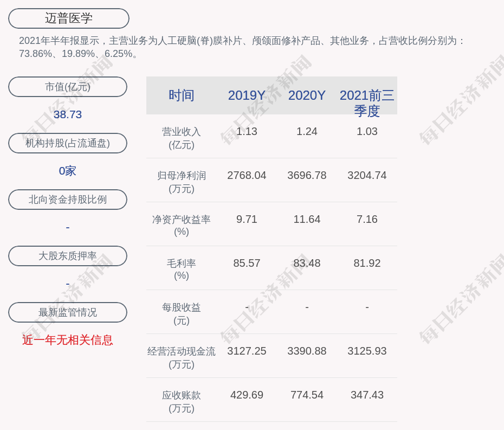Screen dimensions: 504x430
Task: Click the 北向资金持股比例 label pill
Action: (68, 200)
